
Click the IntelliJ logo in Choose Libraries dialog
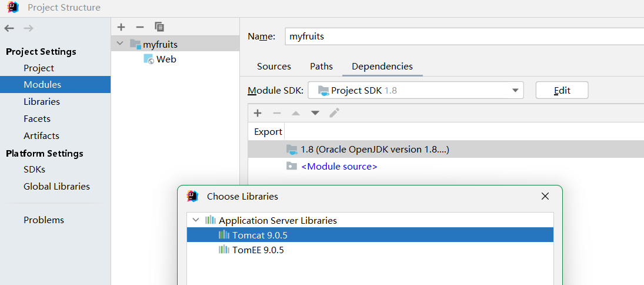click(192, 196)
